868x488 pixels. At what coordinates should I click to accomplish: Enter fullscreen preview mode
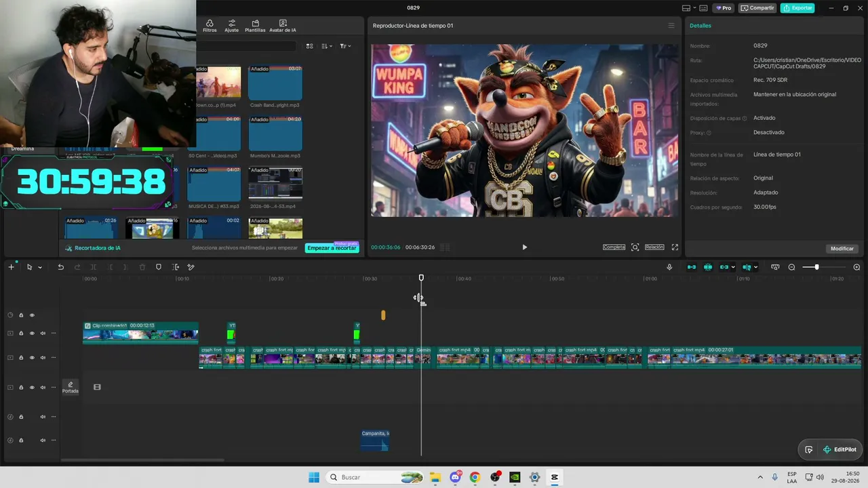coord(675,247)
